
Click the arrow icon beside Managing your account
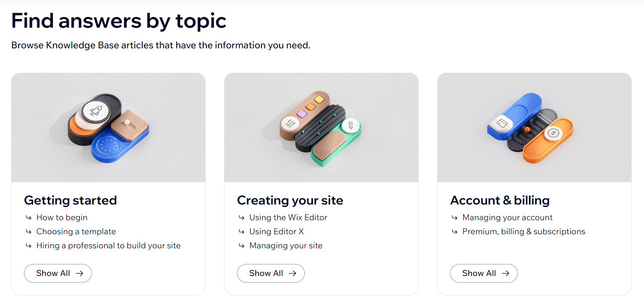coord(454,217)
